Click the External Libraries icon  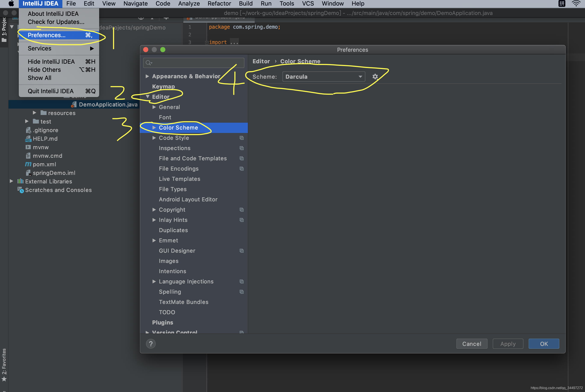20,181
